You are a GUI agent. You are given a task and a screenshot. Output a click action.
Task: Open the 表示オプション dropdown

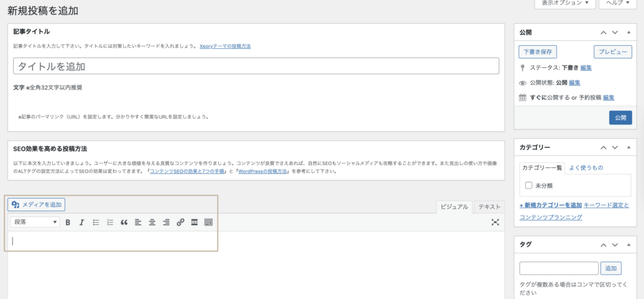pyautogui.click(x=565, y=3)
